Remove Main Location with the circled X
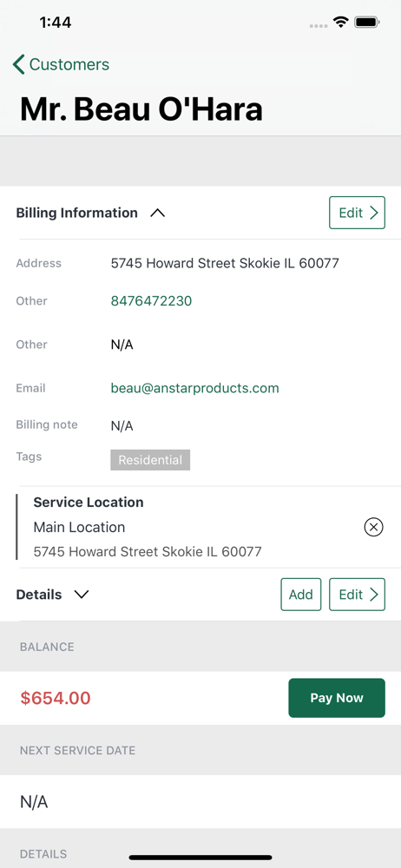 coord(374,527)
